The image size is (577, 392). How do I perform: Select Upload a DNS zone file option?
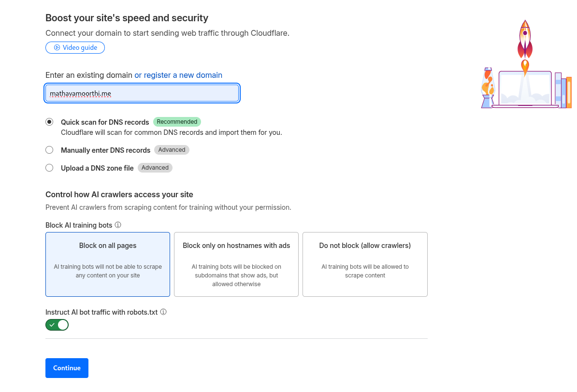49,168
